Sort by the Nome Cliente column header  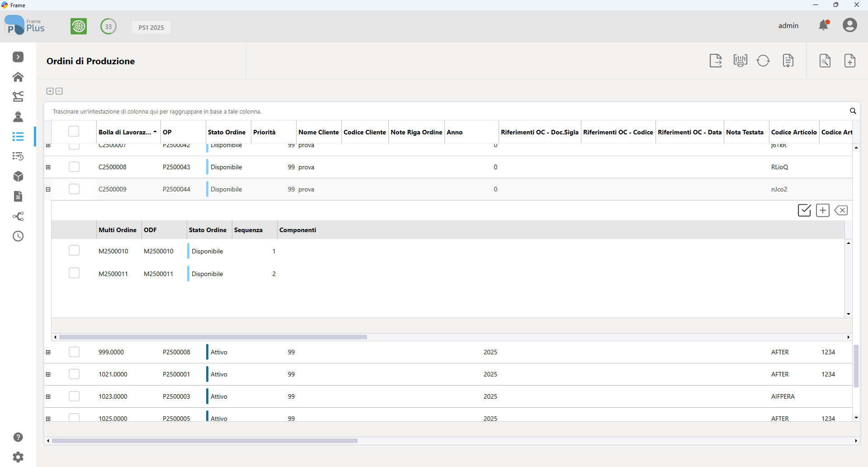tap(319, 132)
